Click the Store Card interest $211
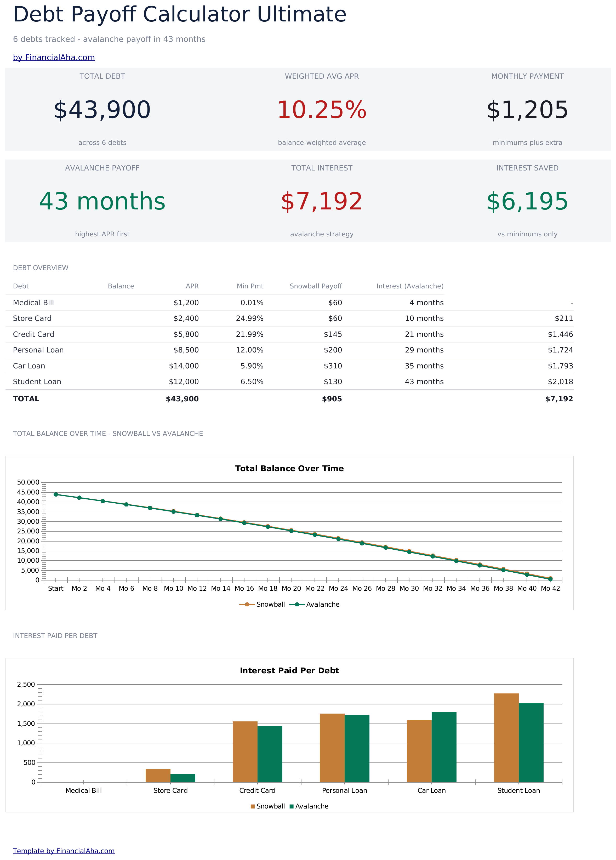The height and width of the screenshot is (860, 616). click(564, 318)
